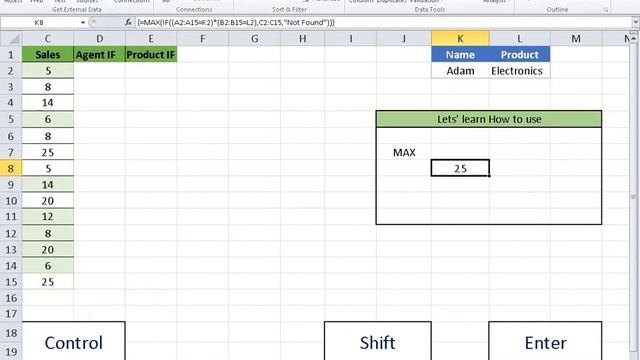Image resolution: width=640 pixels, height=360 pixels.
Task: Select the result cell K8 showing 25
Action: tap(460, 168)
